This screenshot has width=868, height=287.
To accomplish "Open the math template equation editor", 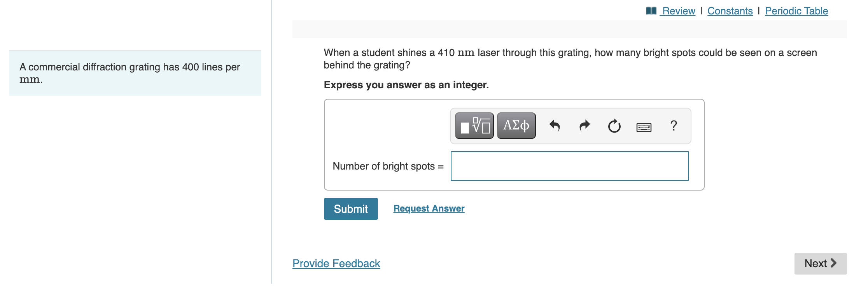I will click(473, 125).
